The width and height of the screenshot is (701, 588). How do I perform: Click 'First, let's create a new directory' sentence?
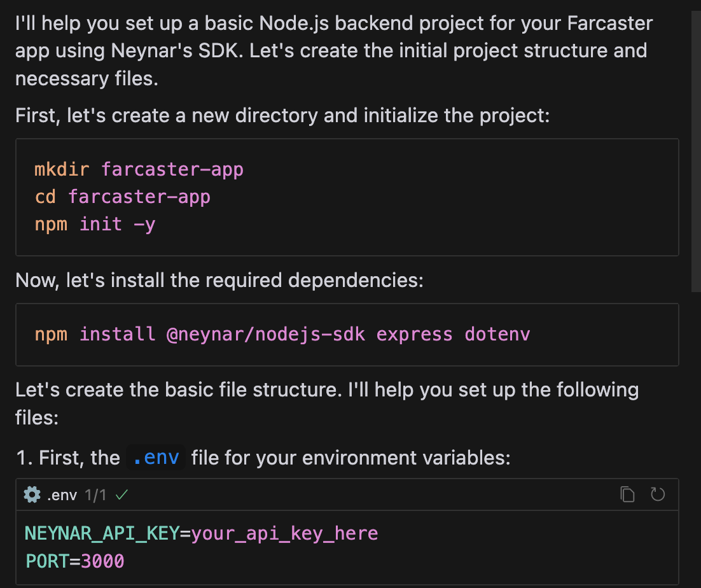point(282,115)
